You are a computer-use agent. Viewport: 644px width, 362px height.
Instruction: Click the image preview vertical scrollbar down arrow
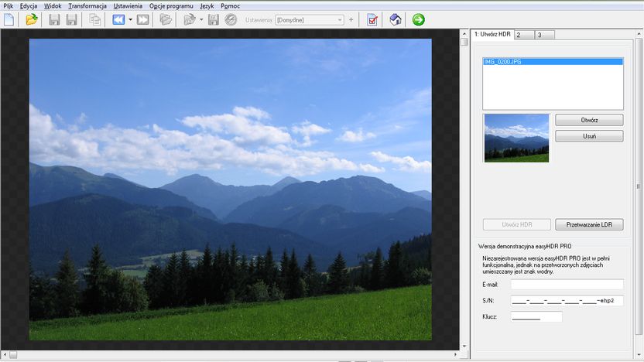pos(464,347)
